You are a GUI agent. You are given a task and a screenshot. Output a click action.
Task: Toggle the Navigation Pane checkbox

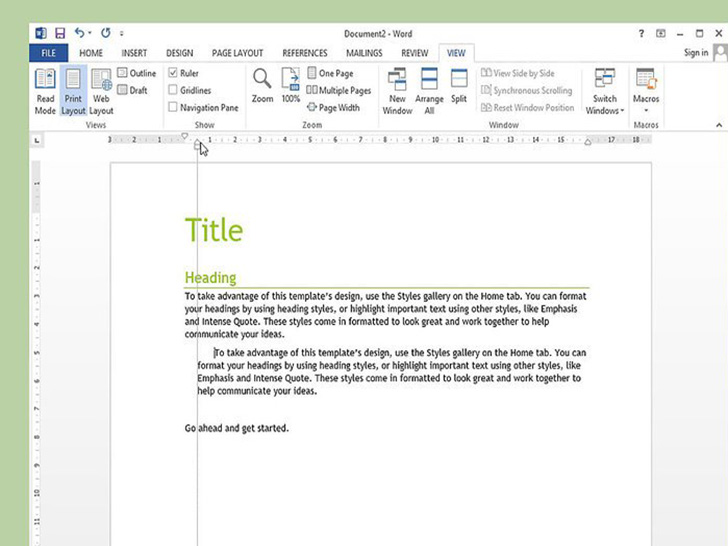(x=173, y=107)
